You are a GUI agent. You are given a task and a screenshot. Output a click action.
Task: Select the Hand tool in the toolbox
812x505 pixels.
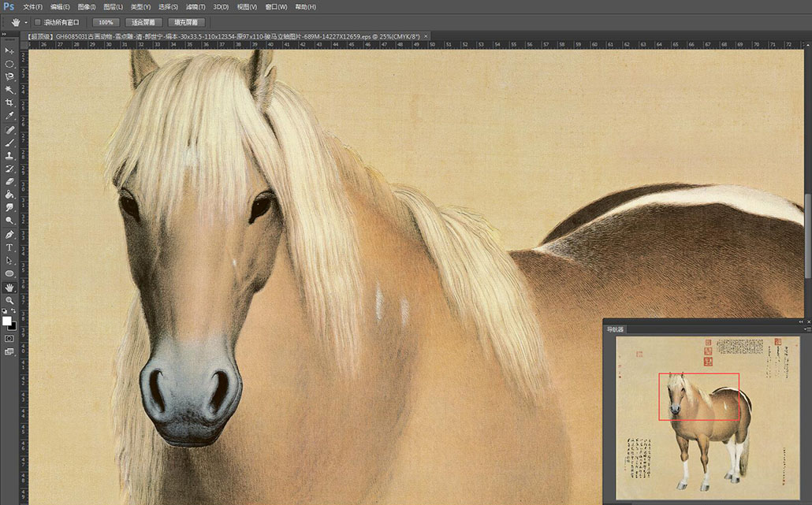coord(9,288)
